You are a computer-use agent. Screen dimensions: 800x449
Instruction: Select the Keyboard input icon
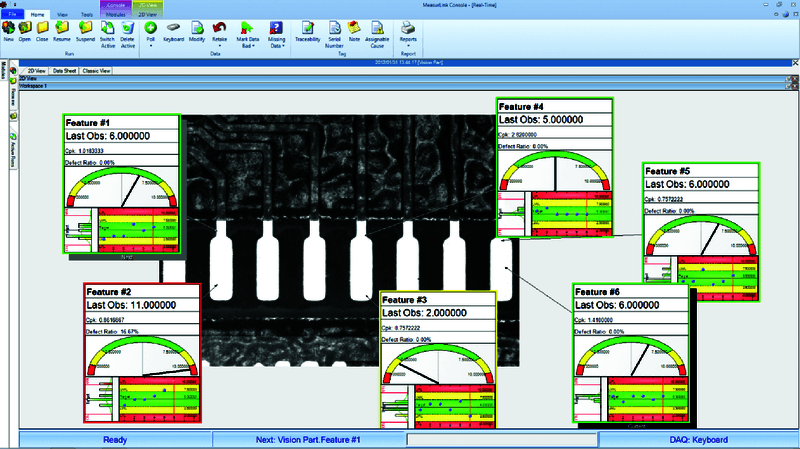click(173, 28)
